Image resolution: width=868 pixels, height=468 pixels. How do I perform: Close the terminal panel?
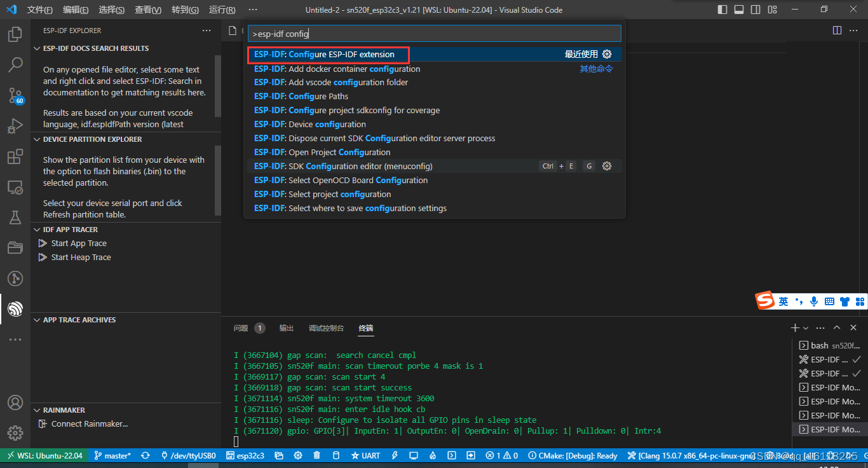[853, 327]
